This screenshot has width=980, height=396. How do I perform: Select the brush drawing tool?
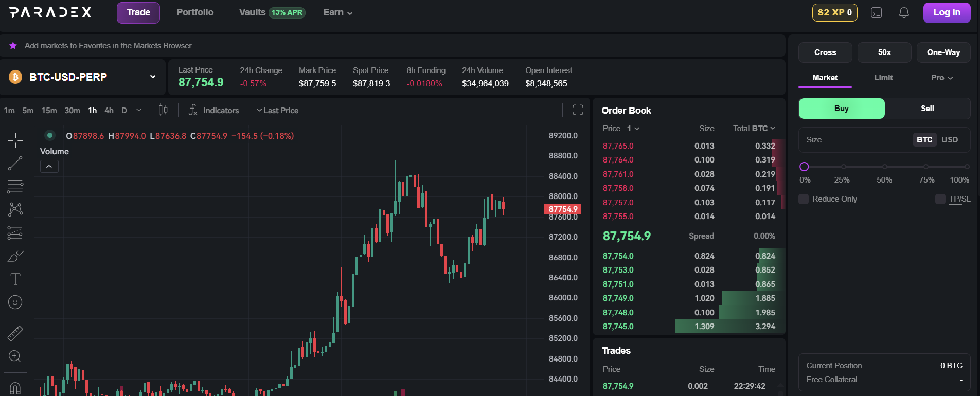pyautogui.click(x=15, y=256)
